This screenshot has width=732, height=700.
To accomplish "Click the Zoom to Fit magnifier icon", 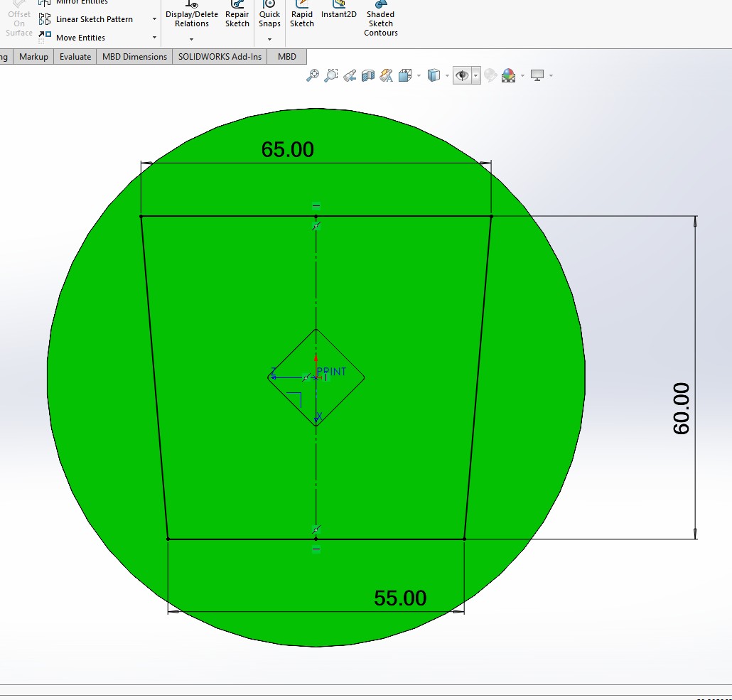I will 312,75.
